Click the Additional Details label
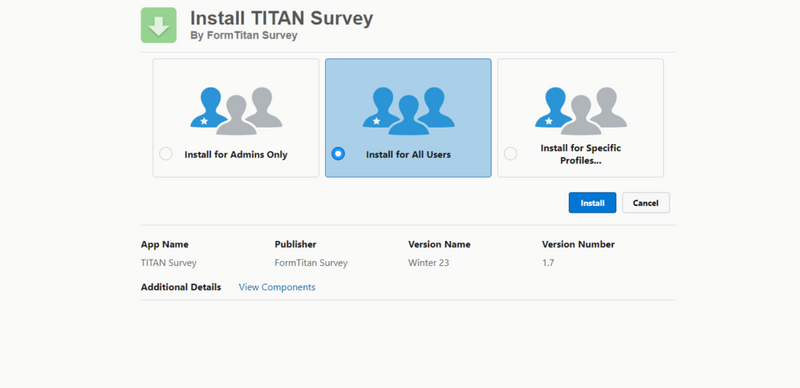This screenshot has width=800, height=388. [x=181, y=287]
